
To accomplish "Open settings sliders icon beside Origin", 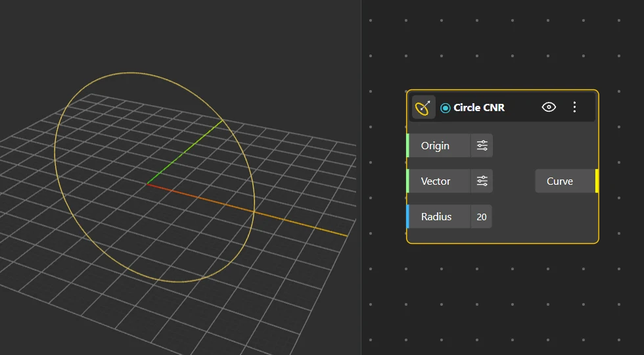I will pos(482,145).
